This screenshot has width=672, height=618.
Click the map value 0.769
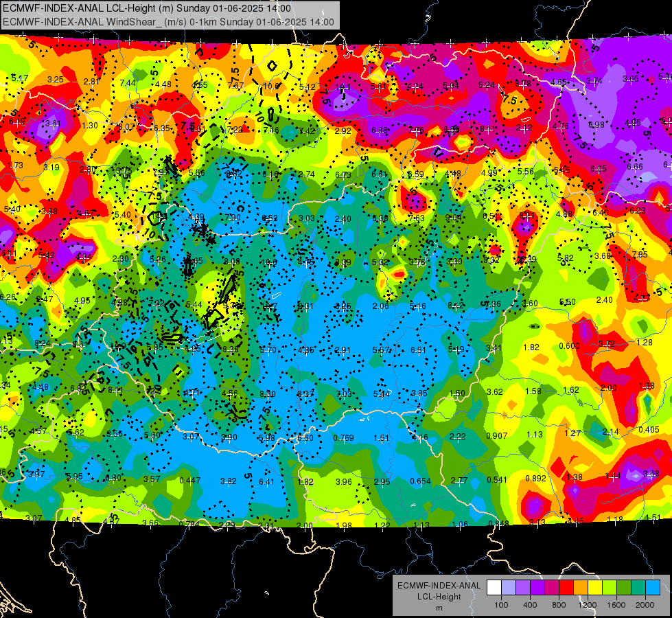(x=344, y=438)
